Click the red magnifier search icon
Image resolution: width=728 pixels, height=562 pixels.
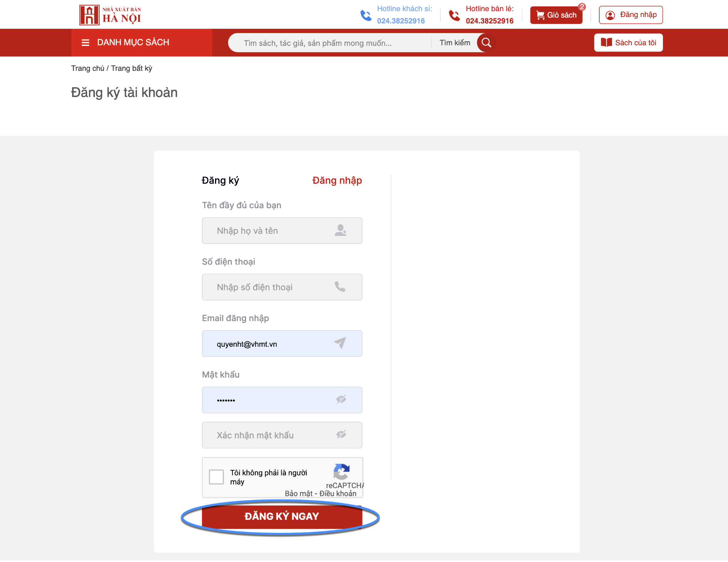coord(486,43)
